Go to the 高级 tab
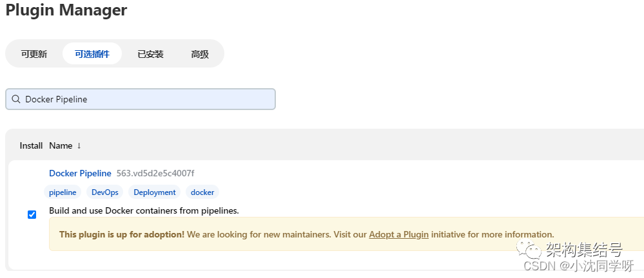 [x=200, y=53]
